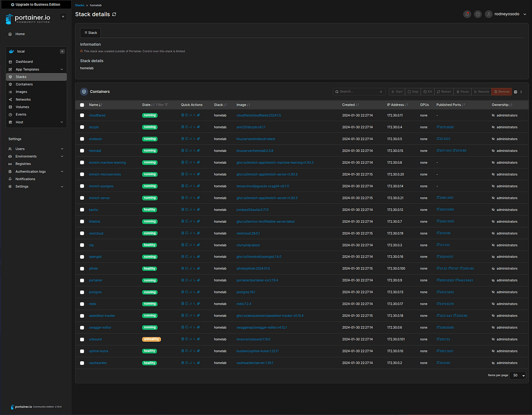Tick the checkbox for the cloudflared container
Image resolution: width=532 pixels, height=415 pixels.
point(82,115)
